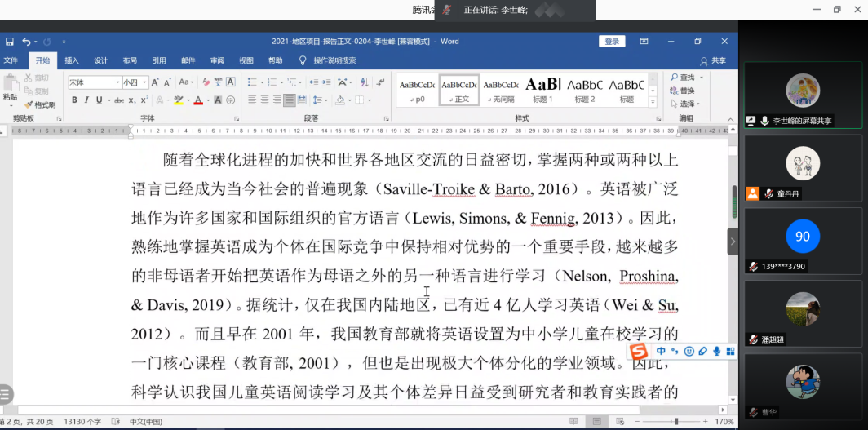868x430 pixels.
Task: Select the 标题 1 heading style thumbnail
Action: point(542,89)
